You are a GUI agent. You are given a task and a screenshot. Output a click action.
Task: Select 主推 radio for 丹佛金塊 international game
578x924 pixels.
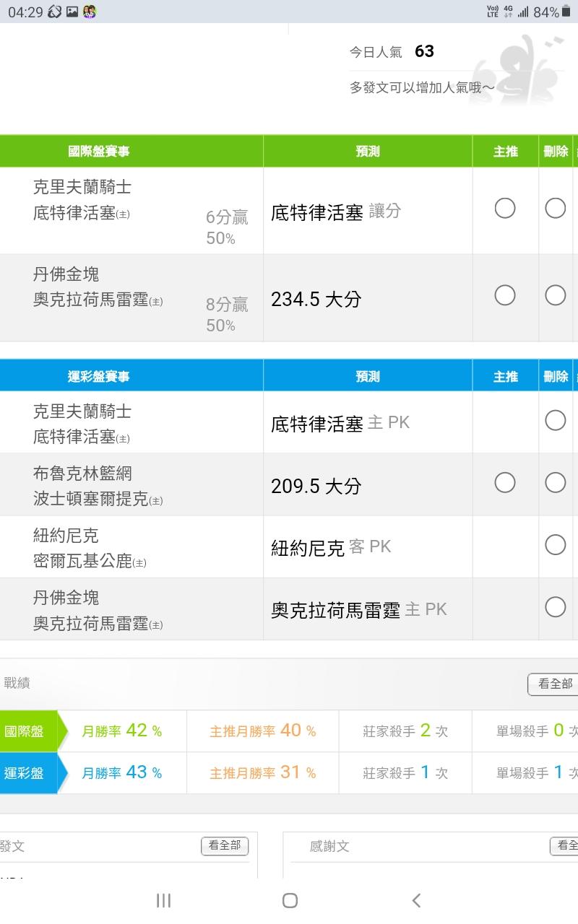(x=505, y=295)
